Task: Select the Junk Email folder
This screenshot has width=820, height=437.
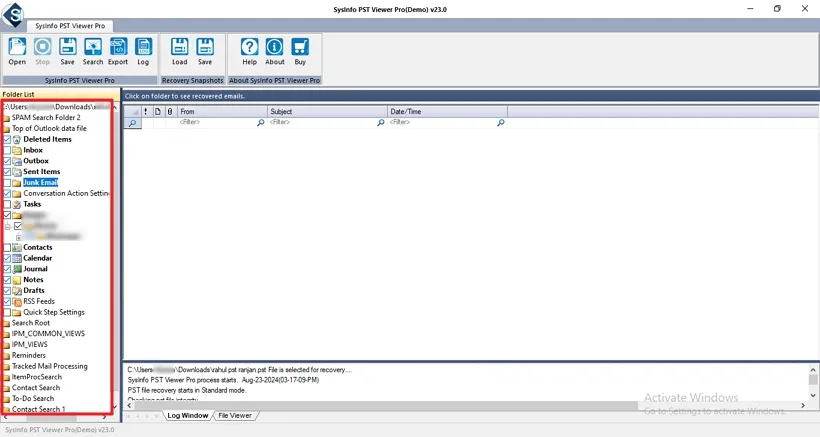Action: coord(40,182)
